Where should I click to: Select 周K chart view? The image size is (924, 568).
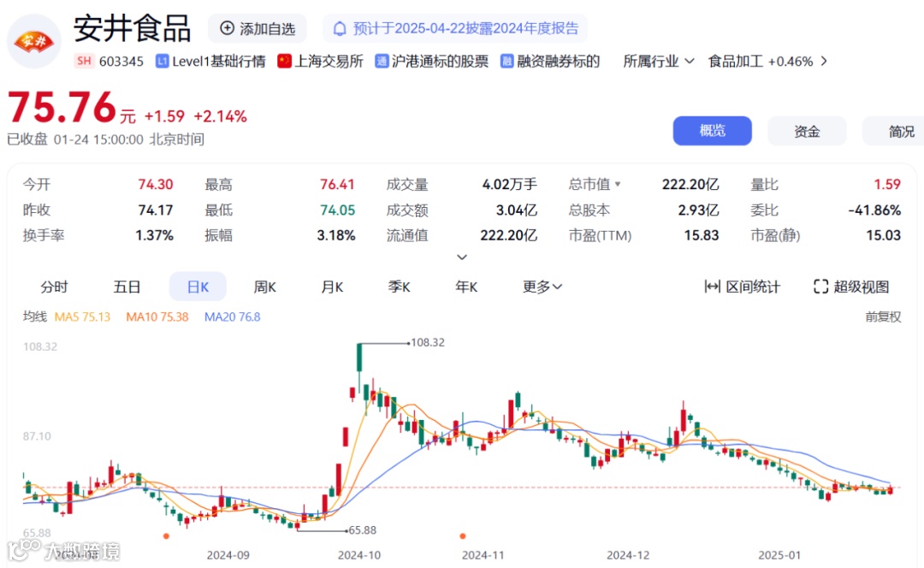click(x=264, y=287)
